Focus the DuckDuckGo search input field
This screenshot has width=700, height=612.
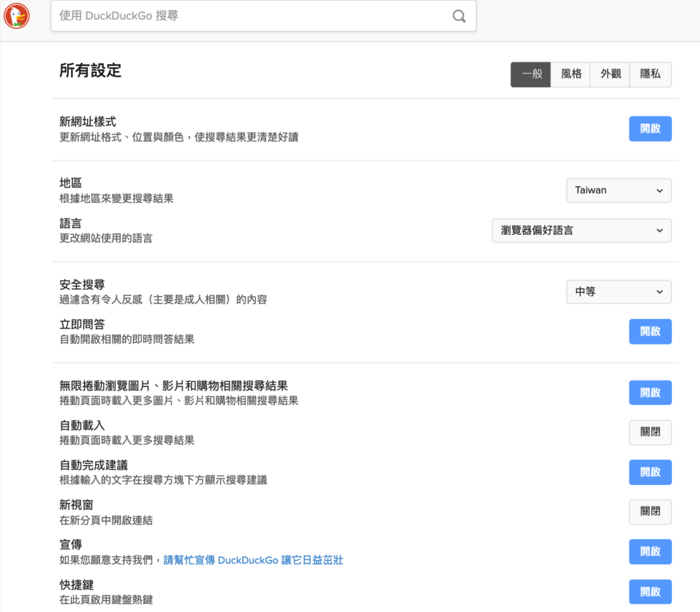point(263,16)
